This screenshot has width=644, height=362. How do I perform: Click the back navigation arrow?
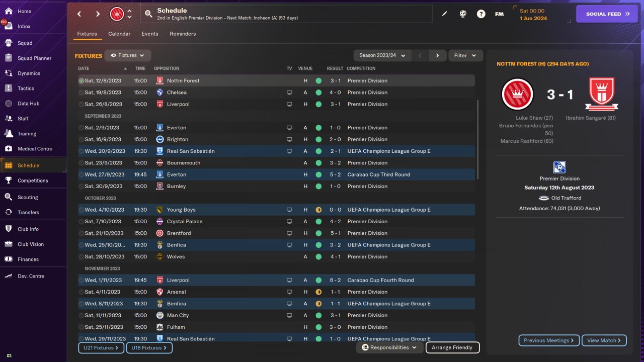[79, 14]
